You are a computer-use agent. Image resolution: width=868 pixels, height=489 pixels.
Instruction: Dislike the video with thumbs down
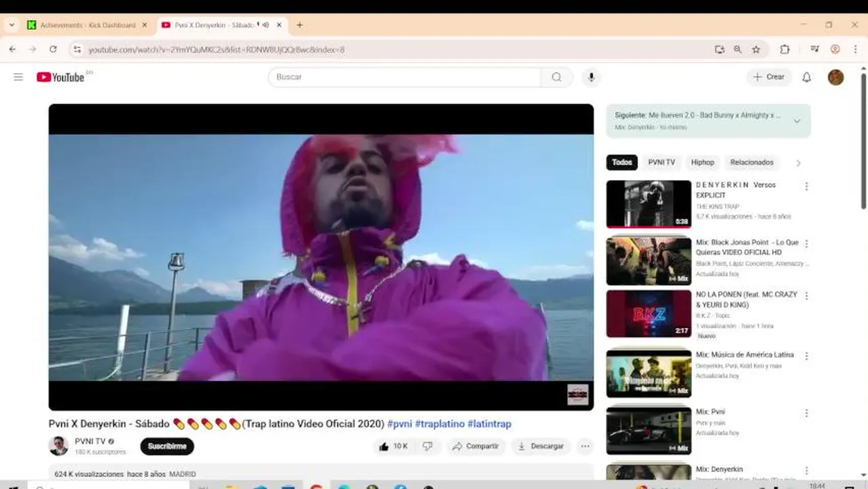point(427,446)
